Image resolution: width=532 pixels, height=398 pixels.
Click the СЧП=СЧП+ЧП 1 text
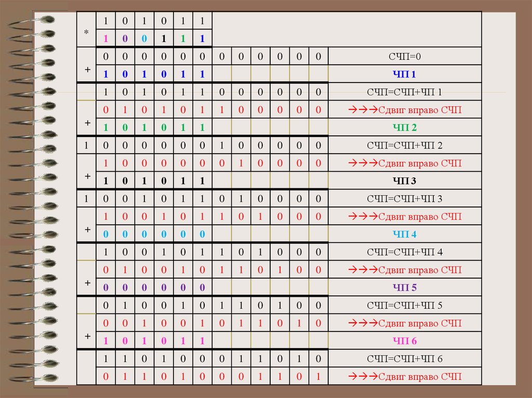pyautogui.click(x=404, y=92)
